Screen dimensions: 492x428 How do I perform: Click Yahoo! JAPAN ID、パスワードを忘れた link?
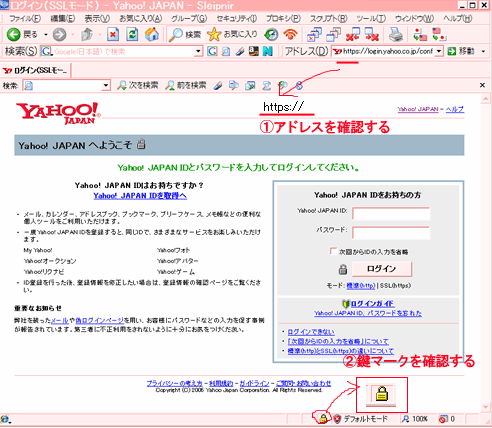point(368,313)
